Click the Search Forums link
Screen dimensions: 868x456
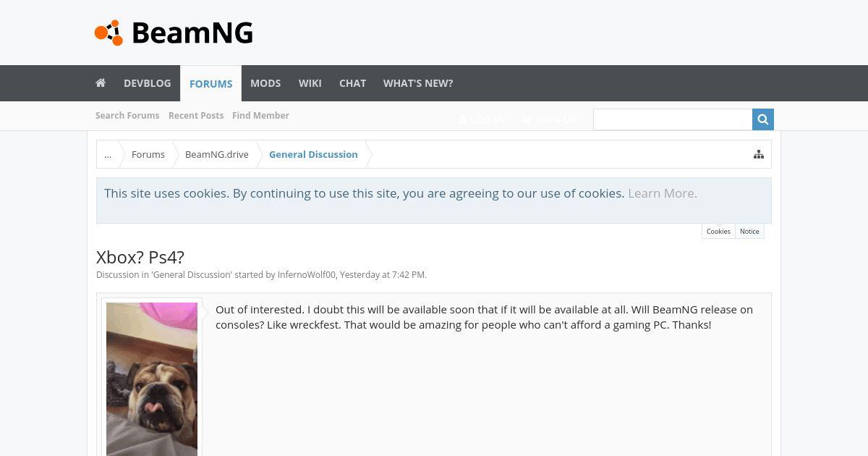(x=127, y=116)
